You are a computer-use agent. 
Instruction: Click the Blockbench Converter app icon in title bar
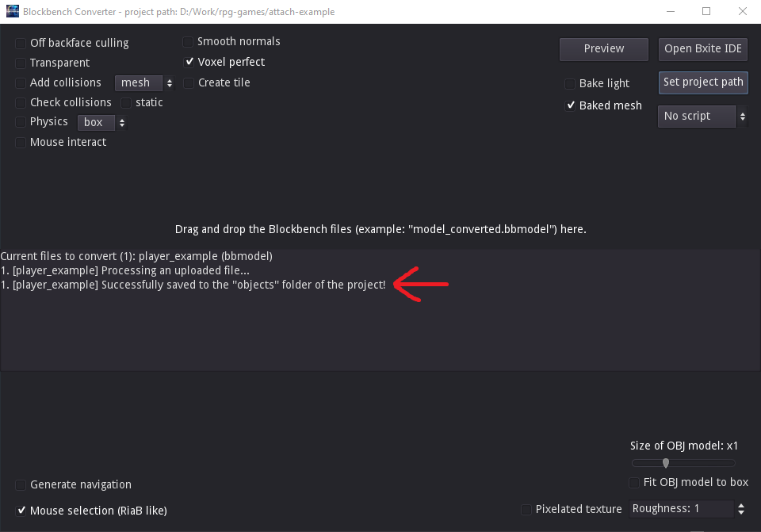point(12,11)
